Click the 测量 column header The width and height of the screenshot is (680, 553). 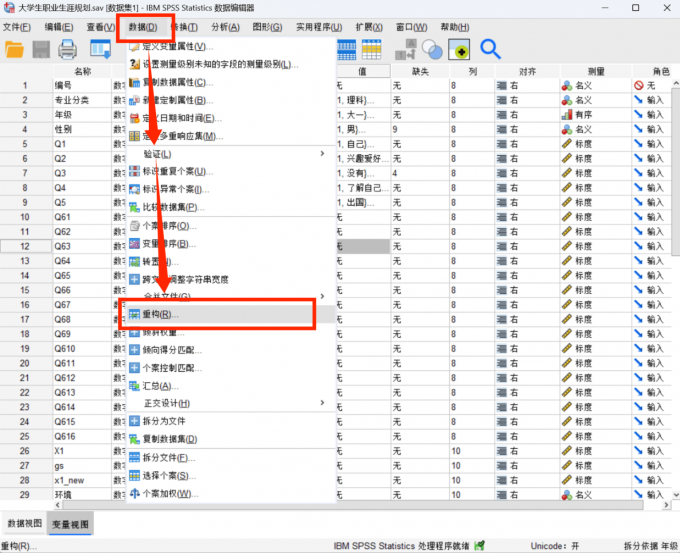[596, 71]
